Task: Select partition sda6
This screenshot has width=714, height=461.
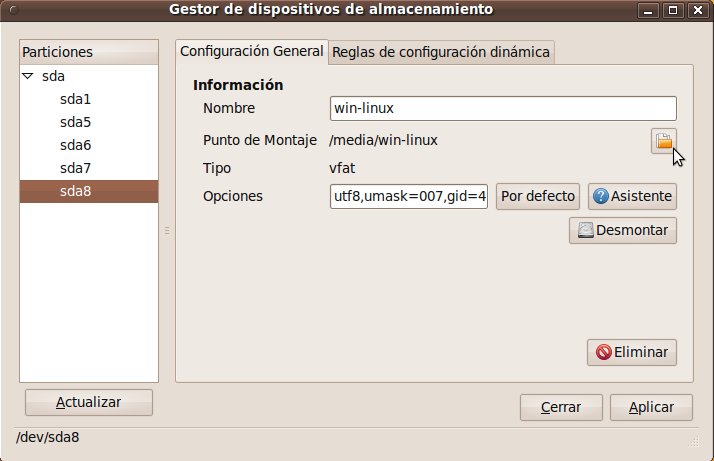Action: [x=89, y=145]
